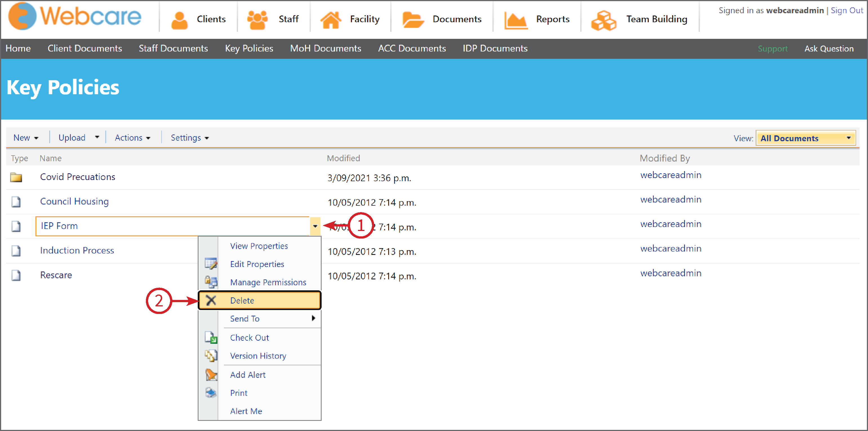Open the Upload dropdown arrow
This screenshot has width=868, height=431.
pos(97,137)
